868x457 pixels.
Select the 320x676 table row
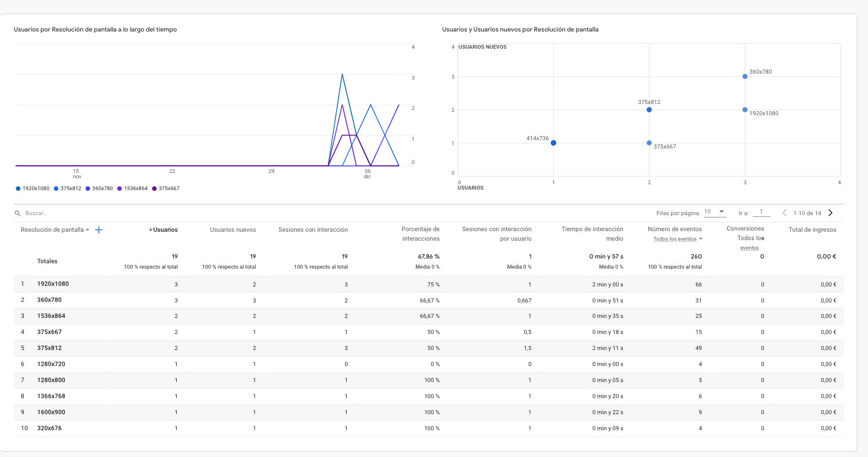[428, 428]
